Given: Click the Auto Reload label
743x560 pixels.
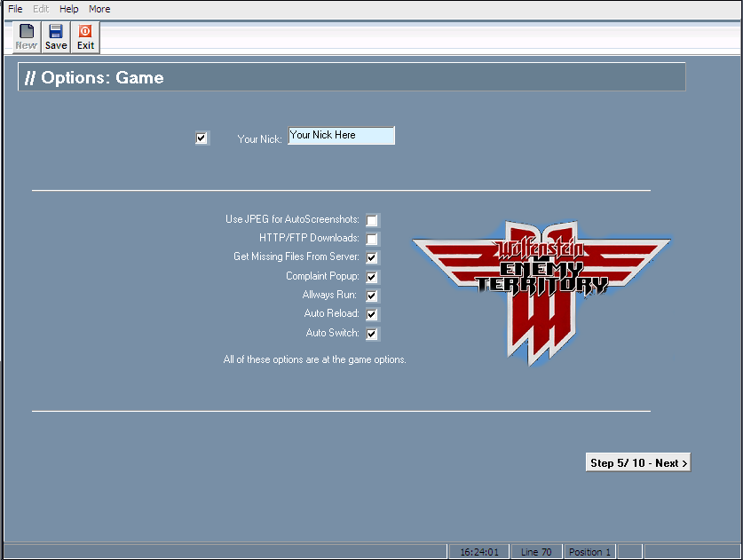Looking at the screenshot, I should coord(332,313).
